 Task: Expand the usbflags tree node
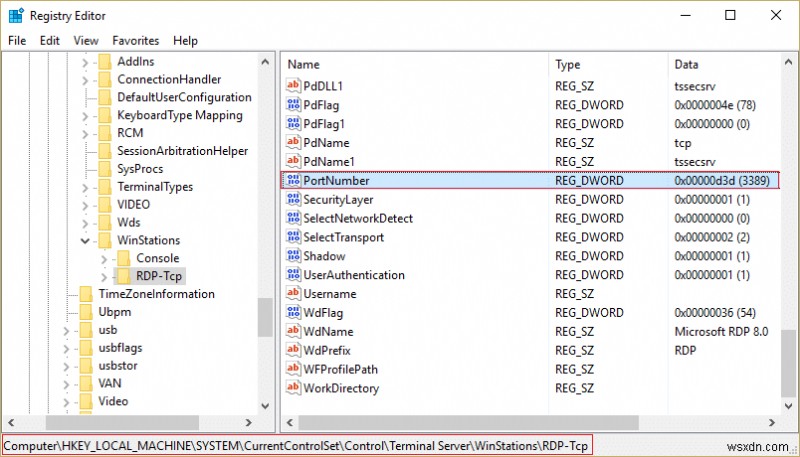(66, 349)
